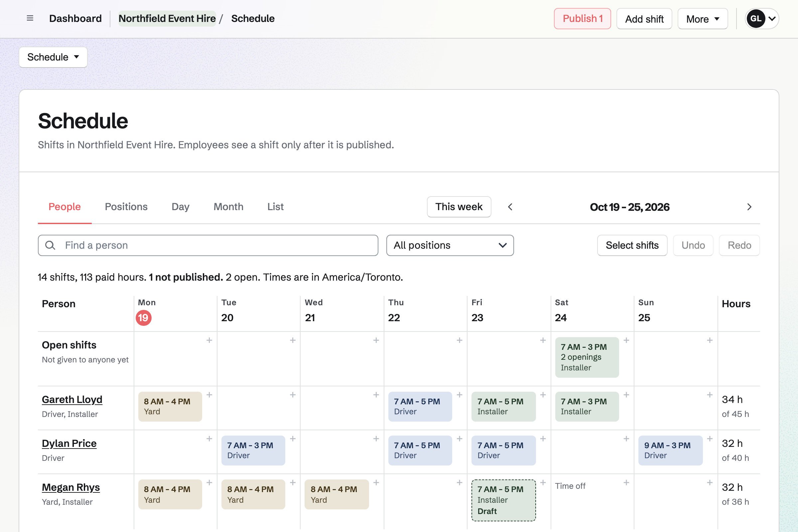Image resolution: width=798 pixels, height=532 pixels.
Task: Open the Schedule dropdown menu
Action: 53,57
